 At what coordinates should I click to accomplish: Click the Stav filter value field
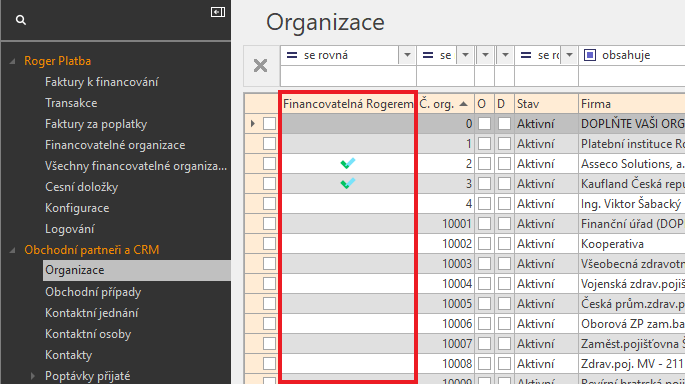(547, 76)
